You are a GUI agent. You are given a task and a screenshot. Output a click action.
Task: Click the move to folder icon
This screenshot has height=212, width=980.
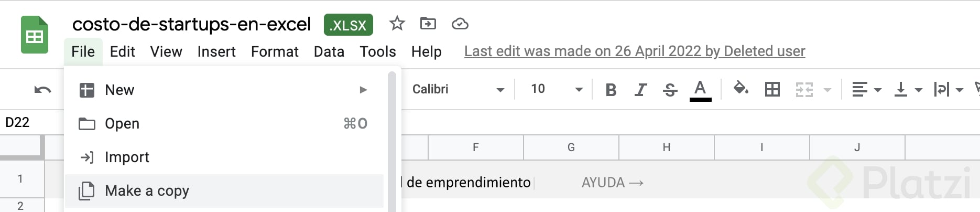click(428, 24)
